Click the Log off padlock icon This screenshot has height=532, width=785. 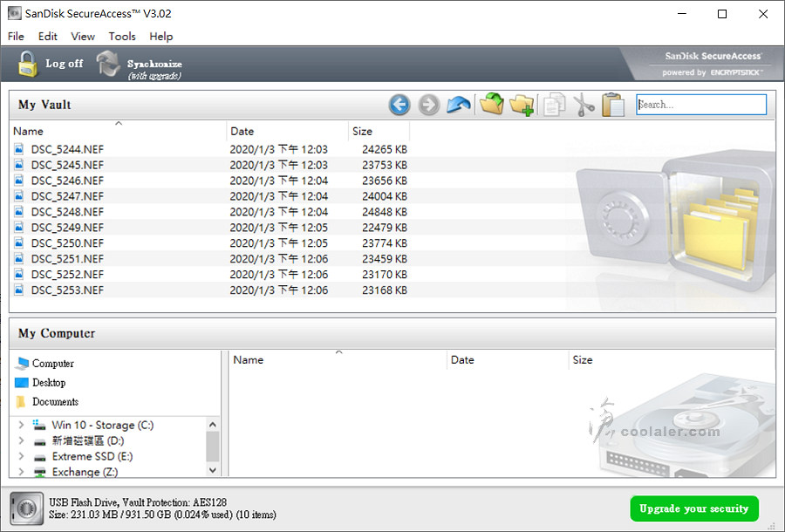pos(29,64)
